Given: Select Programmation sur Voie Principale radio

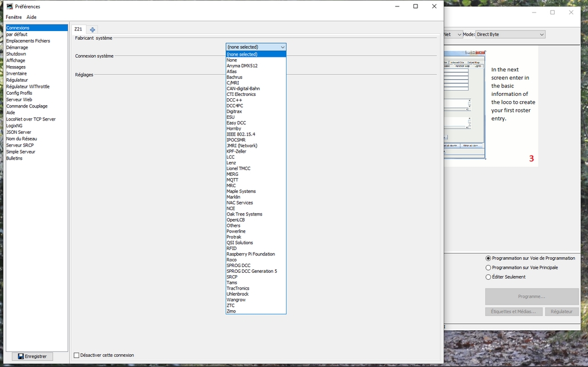Looking at the screenshot, I should pyautogui.click(x=488, y=268).
